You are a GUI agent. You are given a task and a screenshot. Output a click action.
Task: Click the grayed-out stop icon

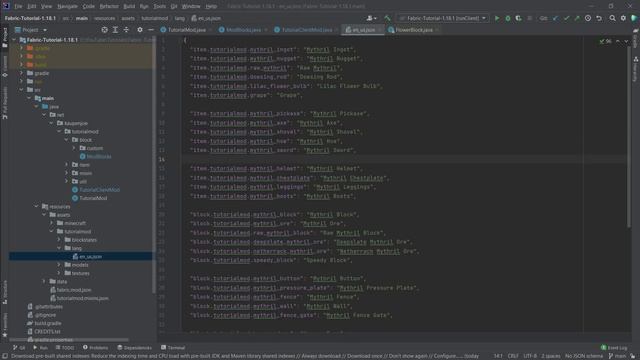click(x=530, y=18)
